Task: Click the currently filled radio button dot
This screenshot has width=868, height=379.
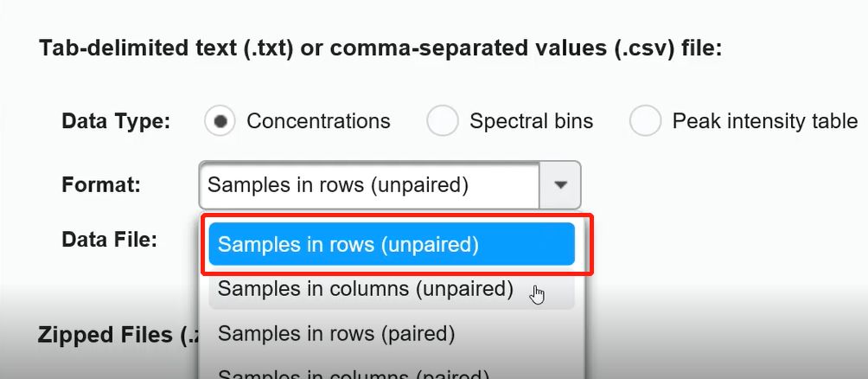Action: tap(220, 121)
